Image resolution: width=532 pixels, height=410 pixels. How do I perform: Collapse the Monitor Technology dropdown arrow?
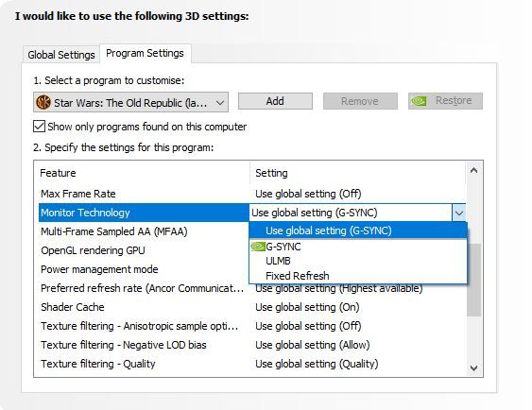click(x=459, y=213)
